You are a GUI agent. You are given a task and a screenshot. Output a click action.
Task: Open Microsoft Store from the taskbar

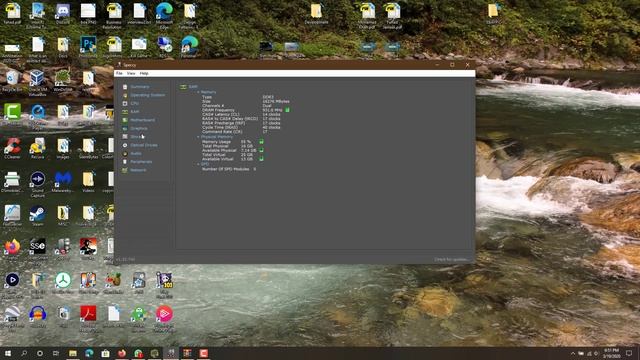pyautogui.click(x=105, y=353)
